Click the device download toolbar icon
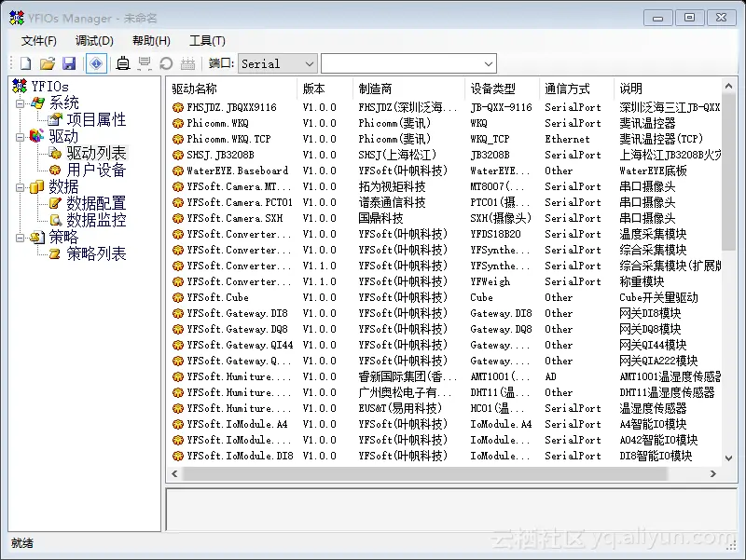 tap(123, 63)
